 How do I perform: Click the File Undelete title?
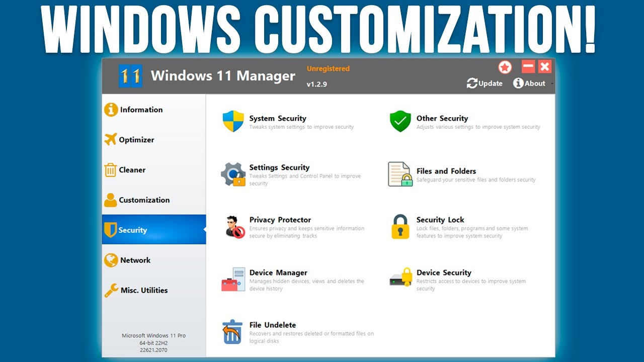(273, 325)
